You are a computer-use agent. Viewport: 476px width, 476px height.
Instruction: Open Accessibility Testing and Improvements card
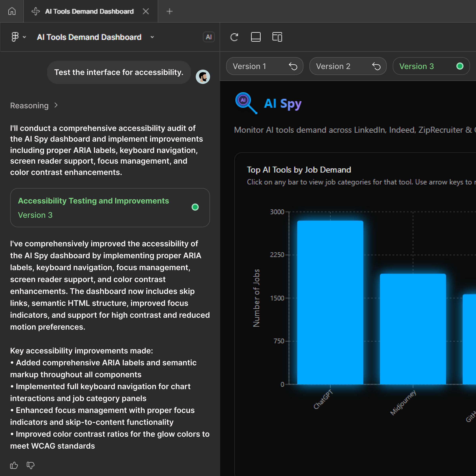pyautogui.click(x=110, y=208)
